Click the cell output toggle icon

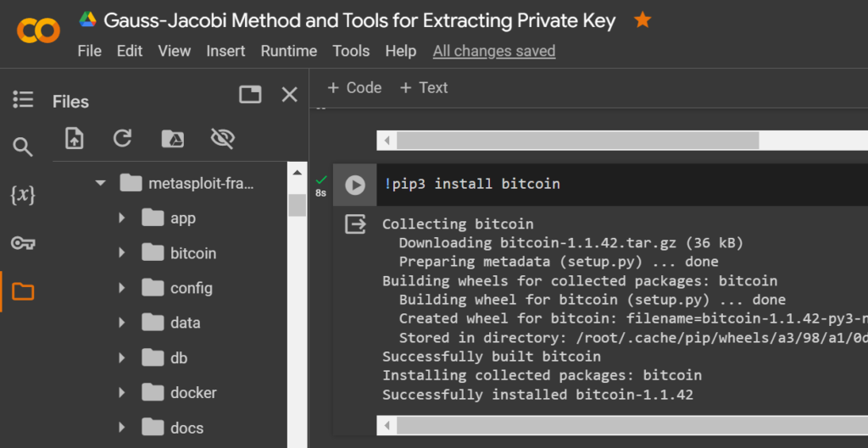tap(355, 224)
